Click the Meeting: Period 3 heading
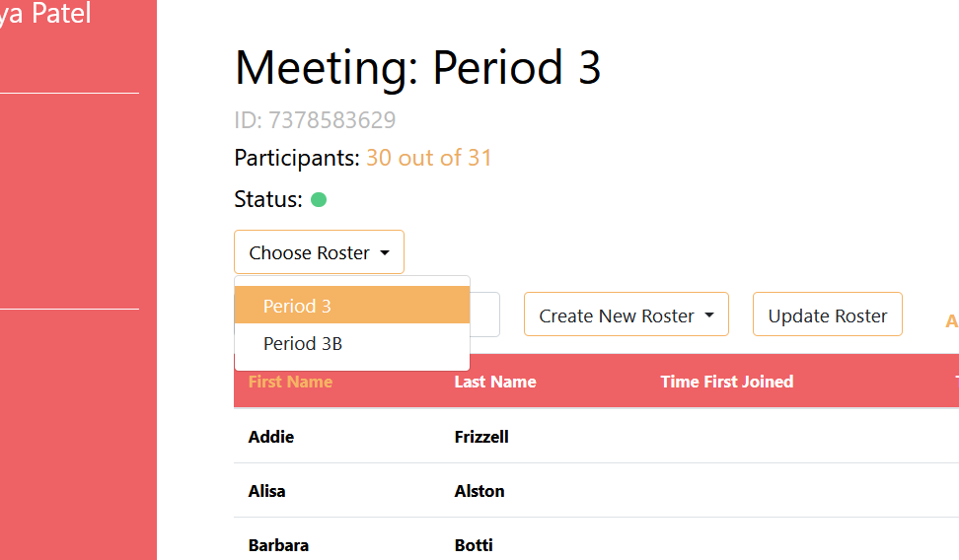The image size is (959, 560). tap(417, 67)
